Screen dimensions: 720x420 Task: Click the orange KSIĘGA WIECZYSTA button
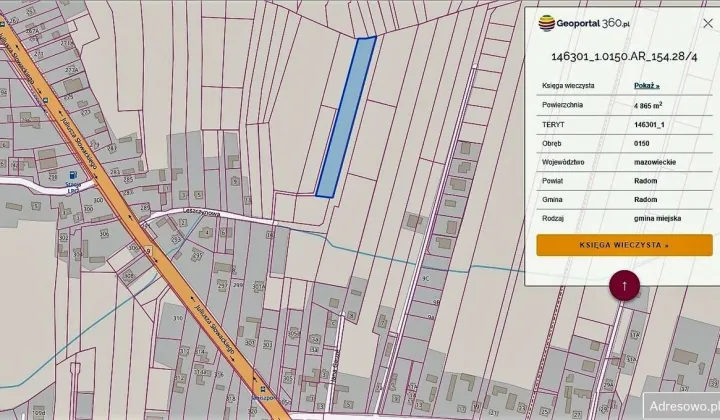624,245
